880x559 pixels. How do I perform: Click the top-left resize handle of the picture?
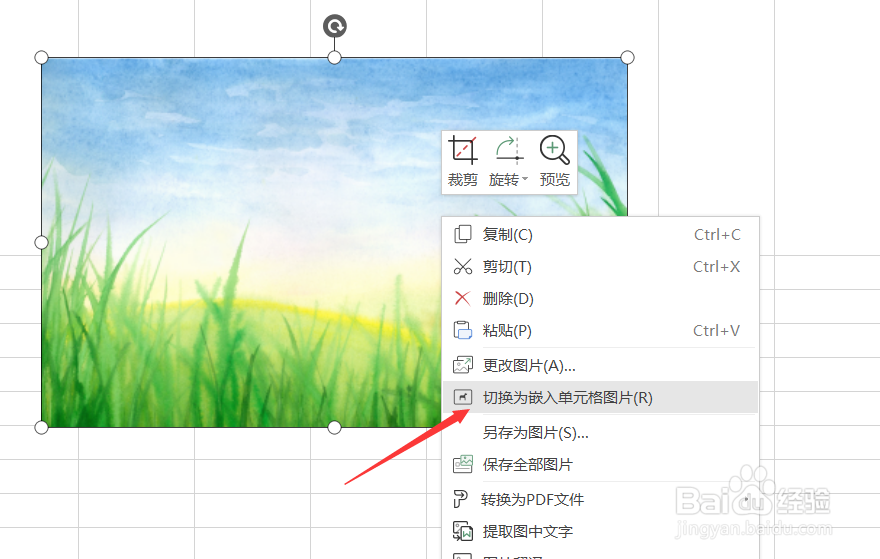[42, 57]
